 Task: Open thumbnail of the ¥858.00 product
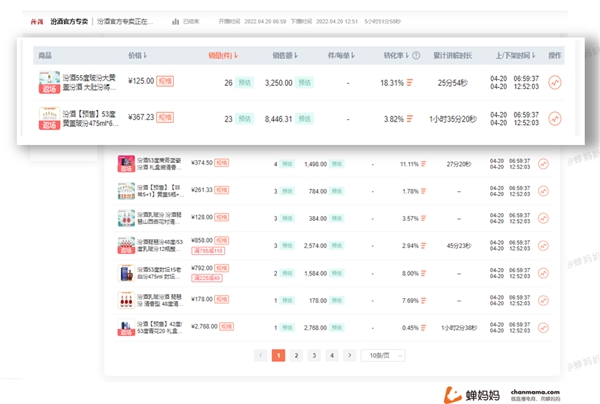126,245
